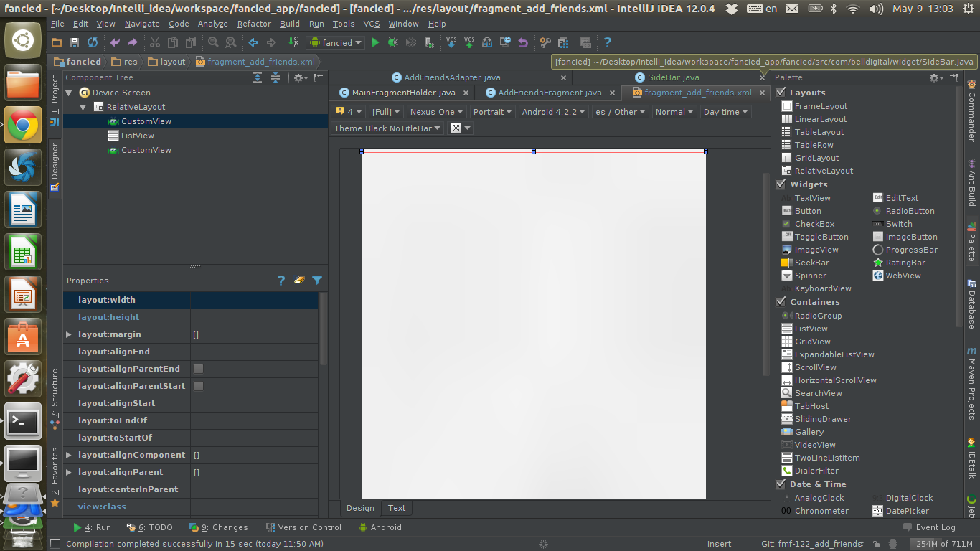Toggle the layout:alignParentEnd checkbox
This screenshot has width=980, height=551.
(198, 369)
